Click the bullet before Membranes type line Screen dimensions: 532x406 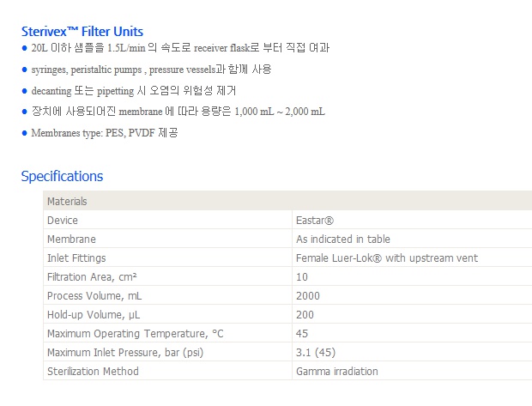(24, 133)
